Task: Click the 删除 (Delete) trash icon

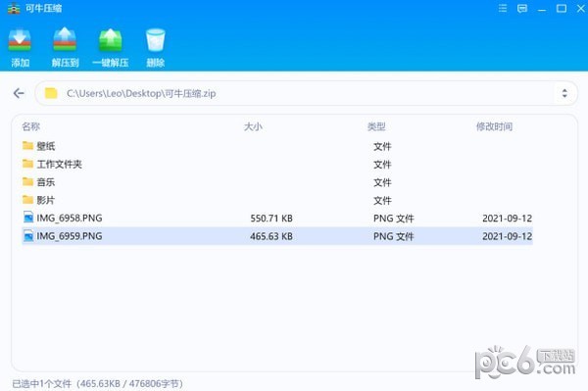Action: [x=155, y=40]
